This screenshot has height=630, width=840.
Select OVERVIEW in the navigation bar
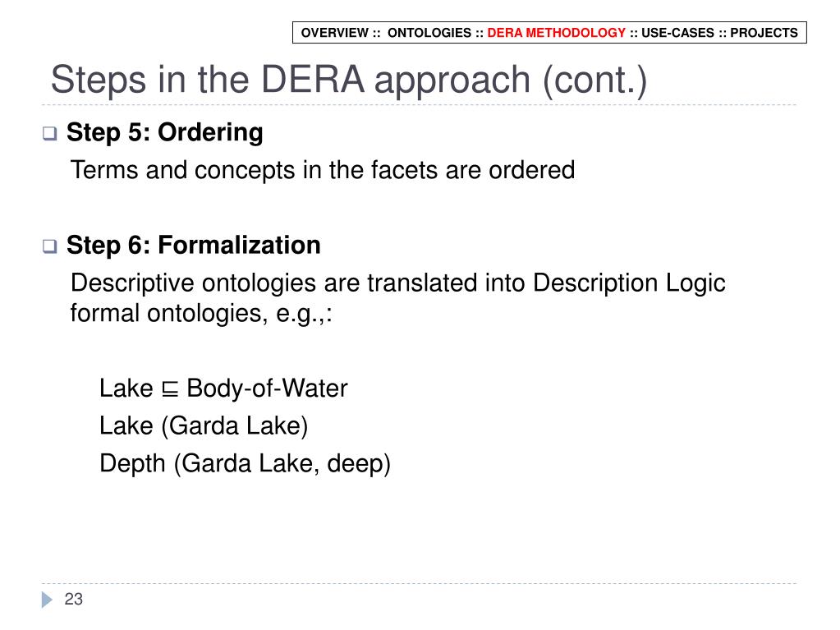pos(334,33)
